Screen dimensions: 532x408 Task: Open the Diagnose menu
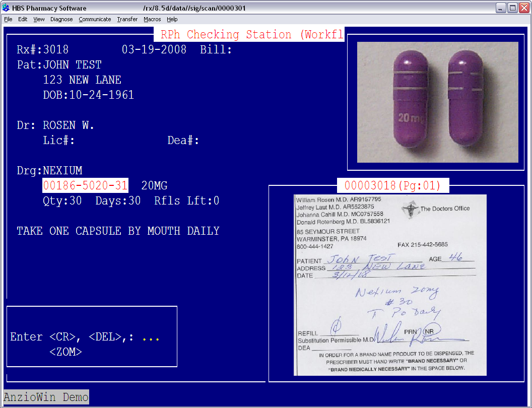(61, 19)
